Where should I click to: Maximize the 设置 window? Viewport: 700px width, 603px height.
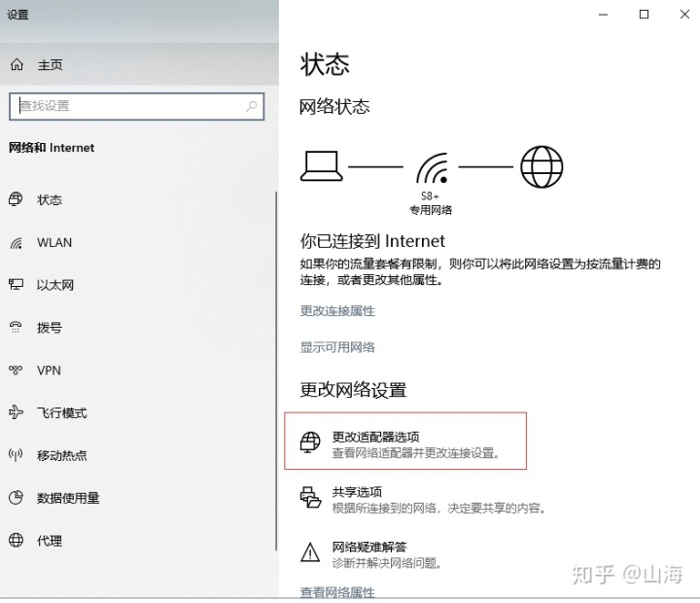click(x=644, y=15)
